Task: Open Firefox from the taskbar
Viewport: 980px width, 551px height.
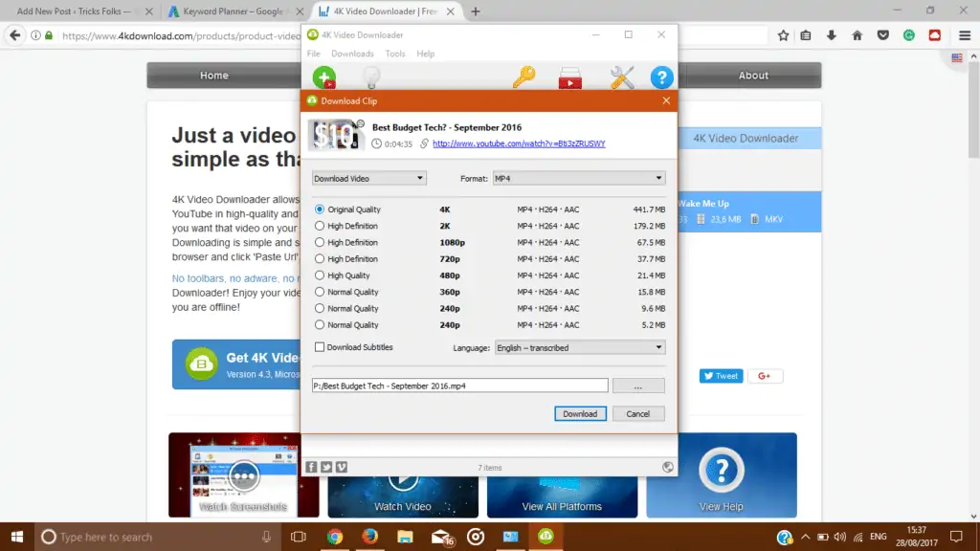Action: click(370, 537)
